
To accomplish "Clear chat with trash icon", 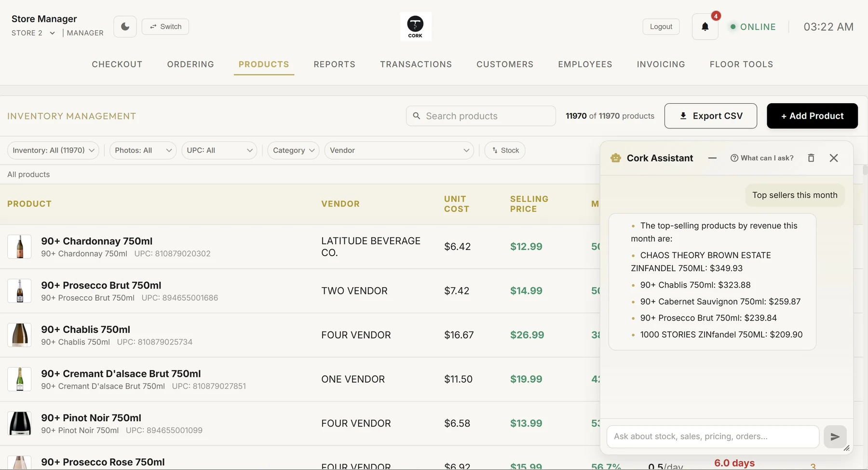I will click(811, 158).
